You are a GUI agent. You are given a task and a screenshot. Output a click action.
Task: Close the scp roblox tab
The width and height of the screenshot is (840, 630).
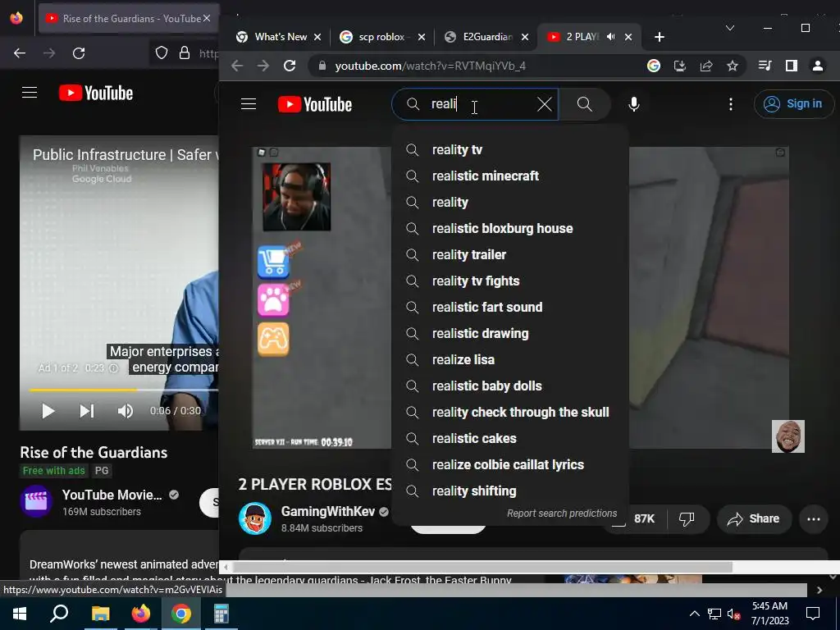pyautogui.click(x=422, y=37)
